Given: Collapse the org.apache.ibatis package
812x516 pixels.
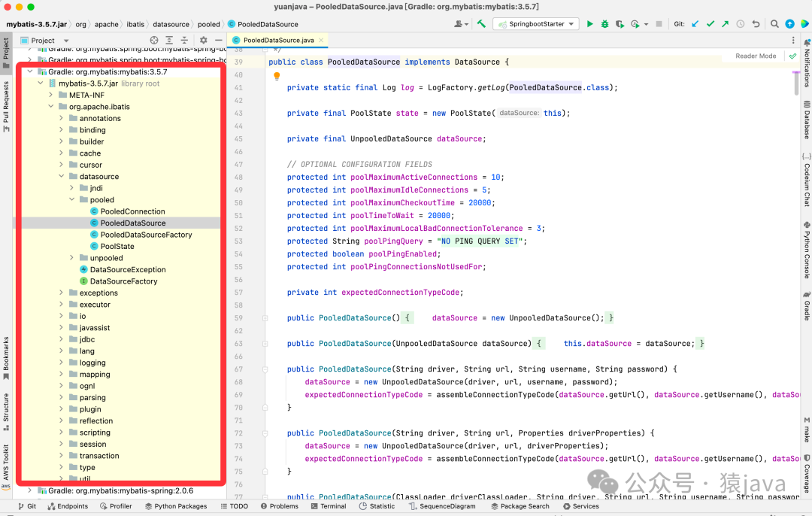Looking at the screenshot, I should point(51,106).
